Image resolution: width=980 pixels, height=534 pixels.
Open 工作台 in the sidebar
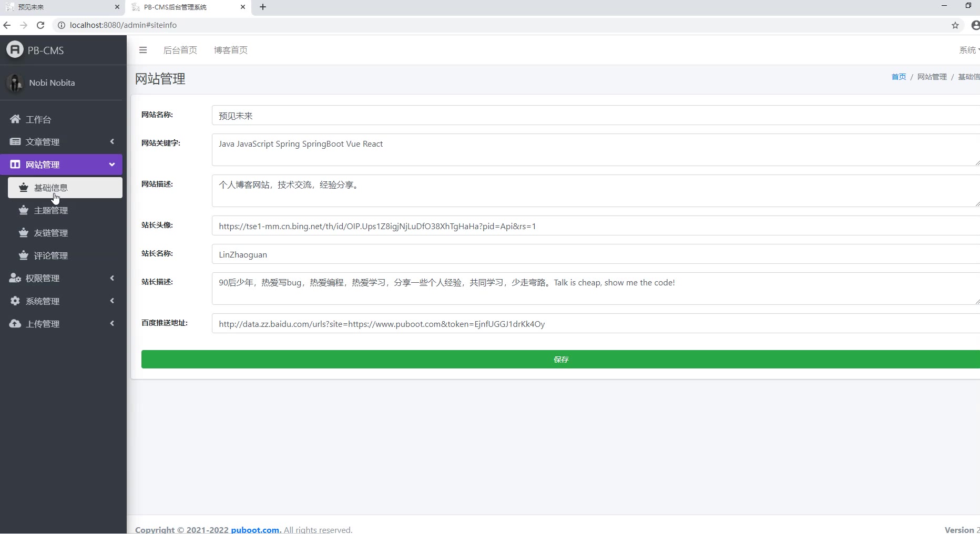tap(61, 119)
